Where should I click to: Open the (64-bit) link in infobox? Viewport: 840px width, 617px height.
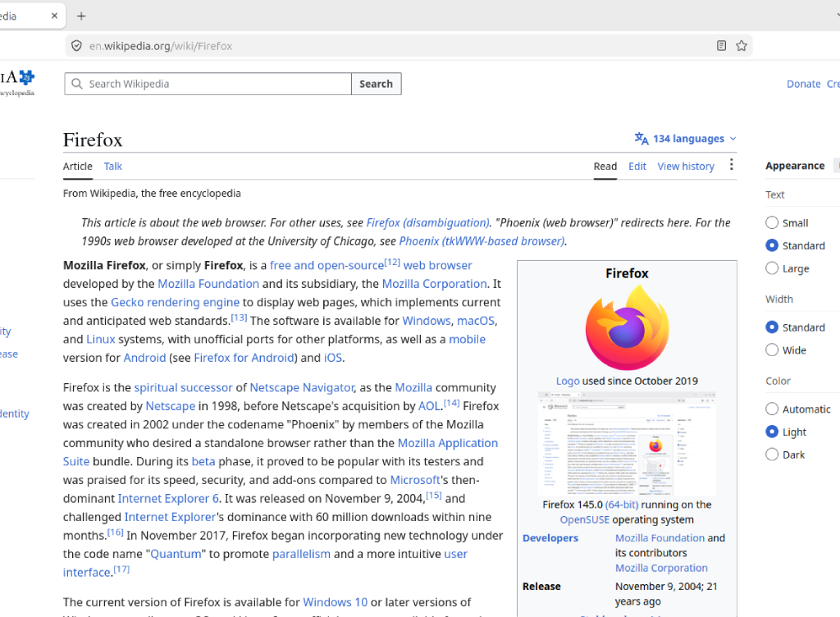click(x=622, y=505)
